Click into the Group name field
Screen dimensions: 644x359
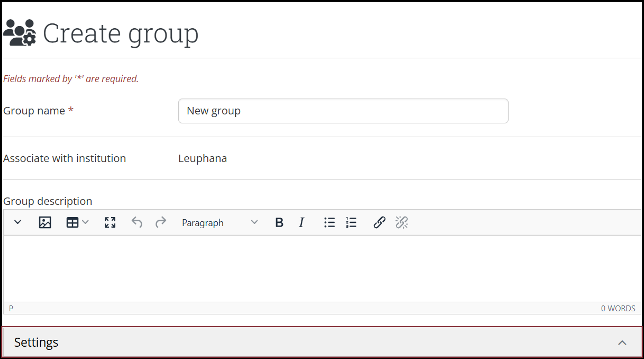(343, 111)
